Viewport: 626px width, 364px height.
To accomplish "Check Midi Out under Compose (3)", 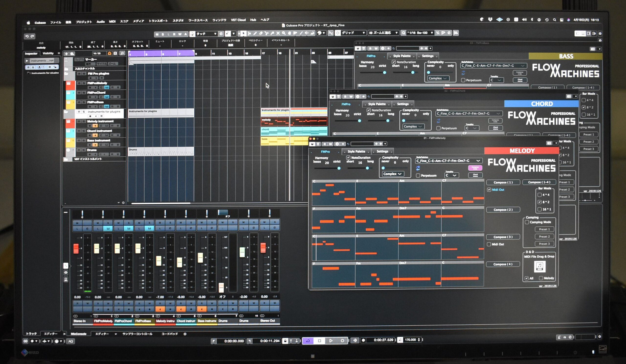I will point(489,244).
